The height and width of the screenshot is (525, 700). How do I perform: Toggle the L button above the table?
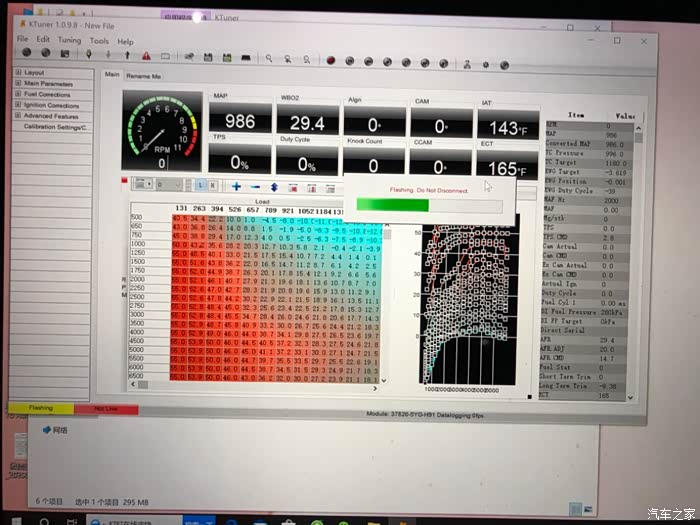click(x=199, y=185)
